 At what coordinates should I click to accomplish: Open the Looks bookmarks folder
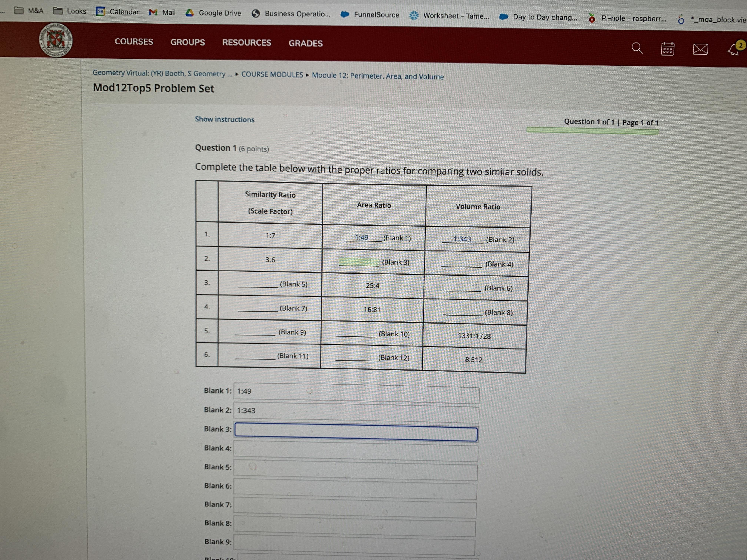point(70,11)
